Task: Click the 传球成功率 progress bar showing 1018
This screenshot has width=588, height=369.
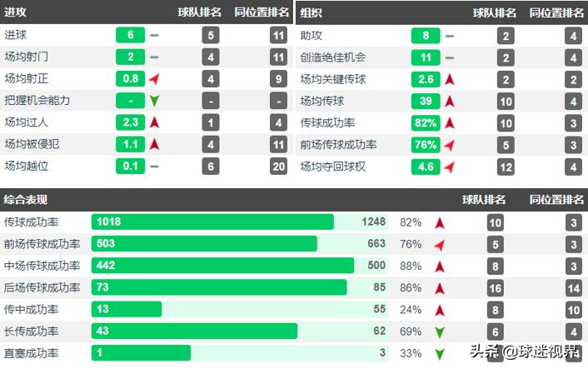Action: (212, 222)
